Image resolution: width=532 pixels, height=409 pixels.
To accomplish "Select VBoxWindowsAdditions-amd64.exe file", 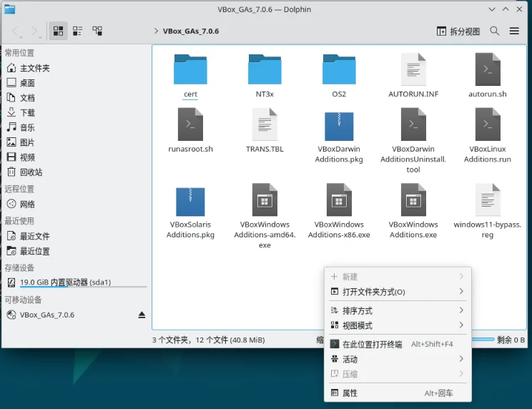I will [265, 217].
